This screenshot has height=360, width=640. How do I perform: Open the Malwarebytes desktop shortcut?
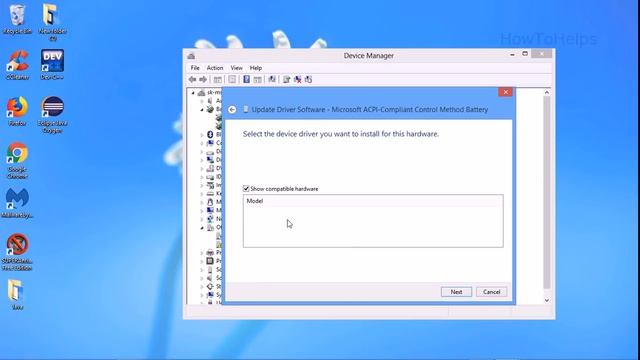click(x=17, y=203)
